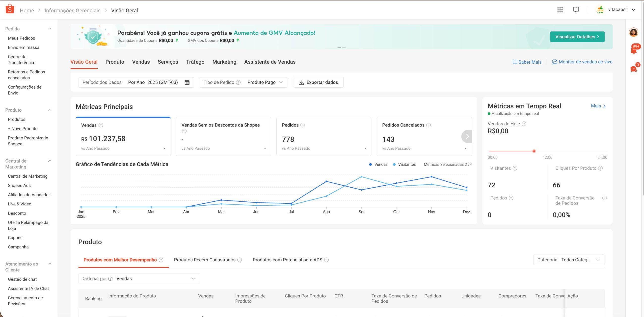
Task: Select the Pedidos metric card
Action: click(324, 136)
